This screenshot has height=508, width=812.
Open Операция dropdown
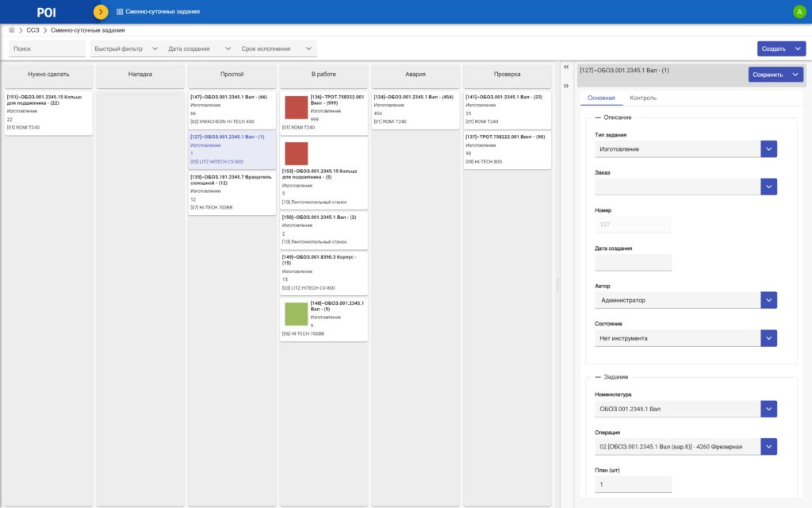click(768, 447)
